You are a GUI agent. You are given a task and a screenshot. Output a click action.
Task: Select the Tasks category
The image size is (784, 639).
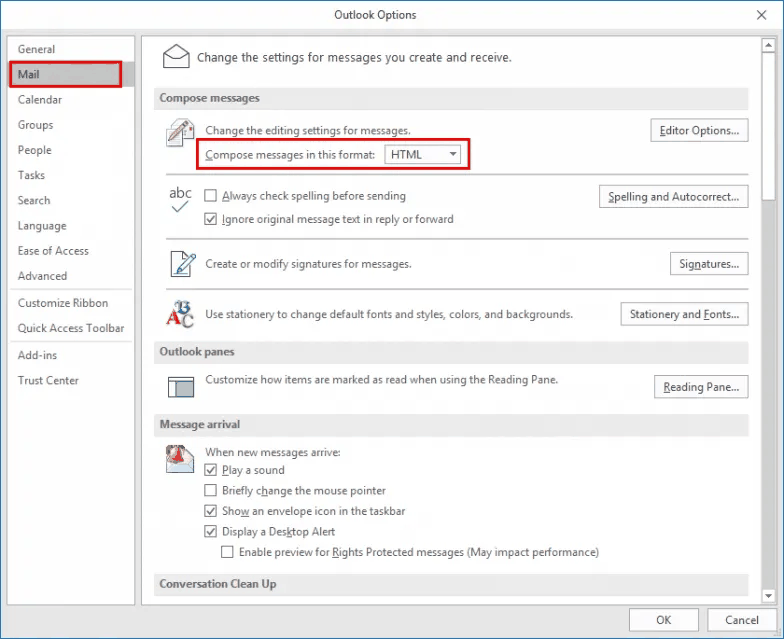click(71, 175)
